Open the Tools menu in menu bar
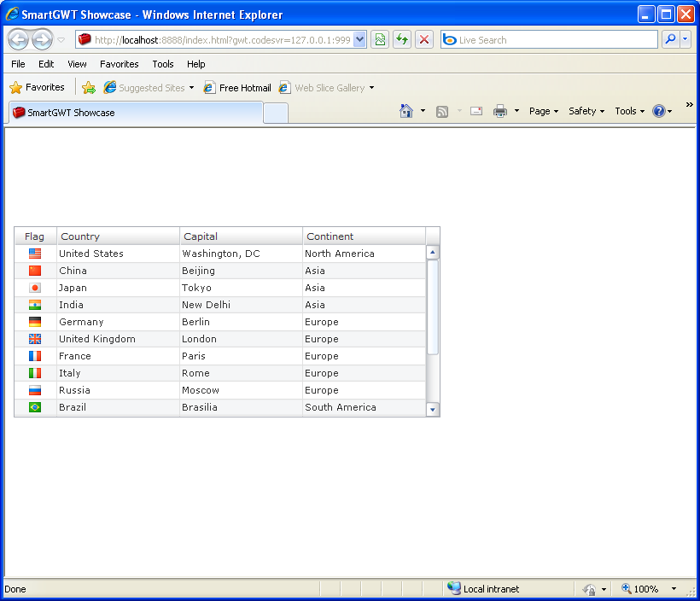 tap(163, 64)
